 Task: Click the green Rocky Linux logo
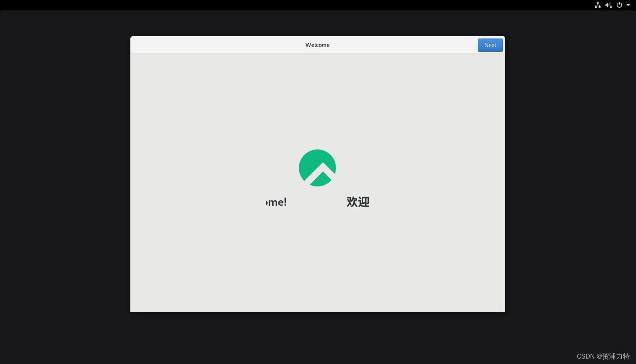[317, 168]
